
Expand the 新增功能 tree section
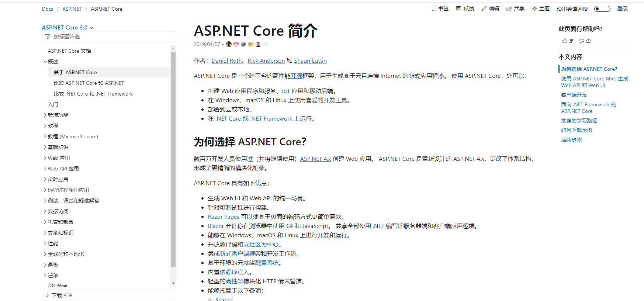(x=45, y=115)
